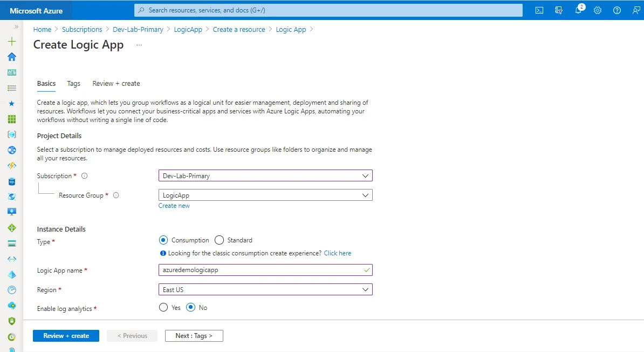Open the Subscription dropdown

pos(265,175)
